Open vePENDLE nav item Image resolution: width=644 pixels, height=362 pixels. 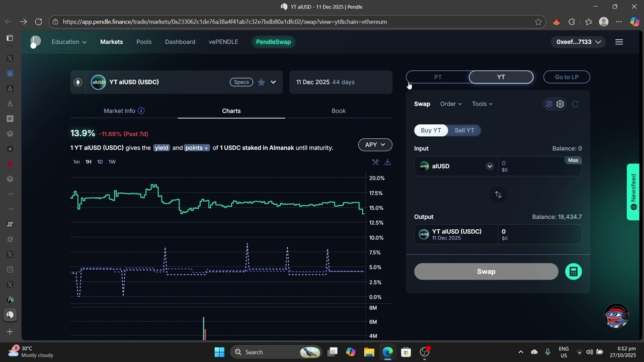(223, 42)
